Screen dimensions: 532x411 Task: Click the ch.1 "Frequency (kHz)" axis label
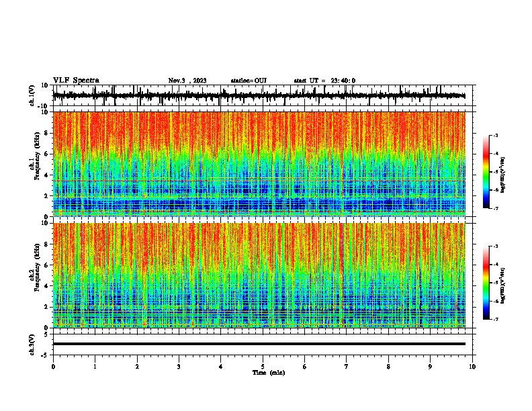[38, 156]
